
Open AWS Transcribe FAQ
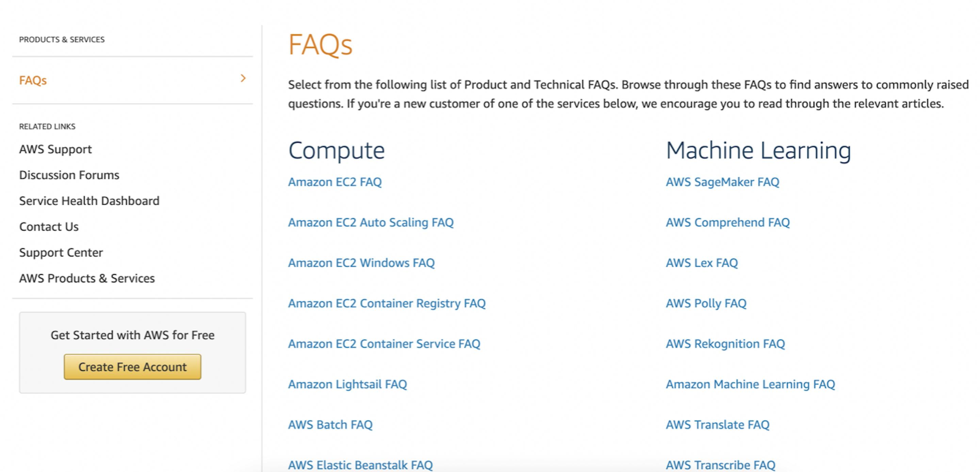(x=721, y=465)
